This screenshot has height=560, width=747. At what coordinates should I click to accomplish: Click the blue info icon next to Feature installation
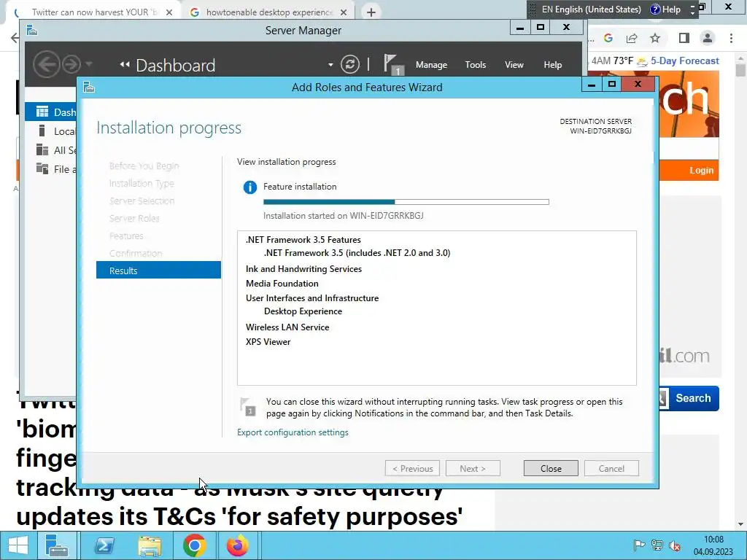click(x=249, y=187)
